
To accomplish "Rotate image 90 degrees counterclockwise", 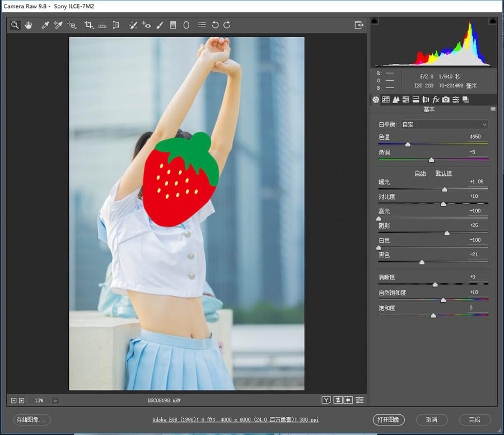I will (215, 25).
